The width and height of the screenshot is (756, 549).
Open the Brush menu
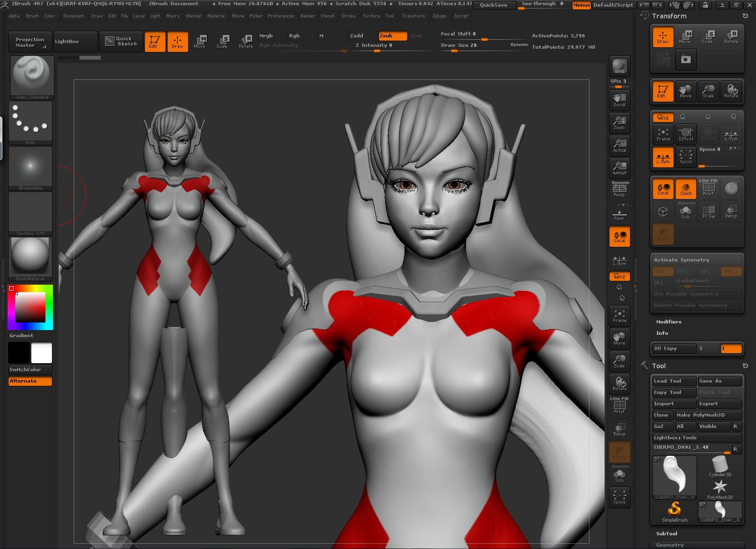pyautogui.click(x=32, y=16)
